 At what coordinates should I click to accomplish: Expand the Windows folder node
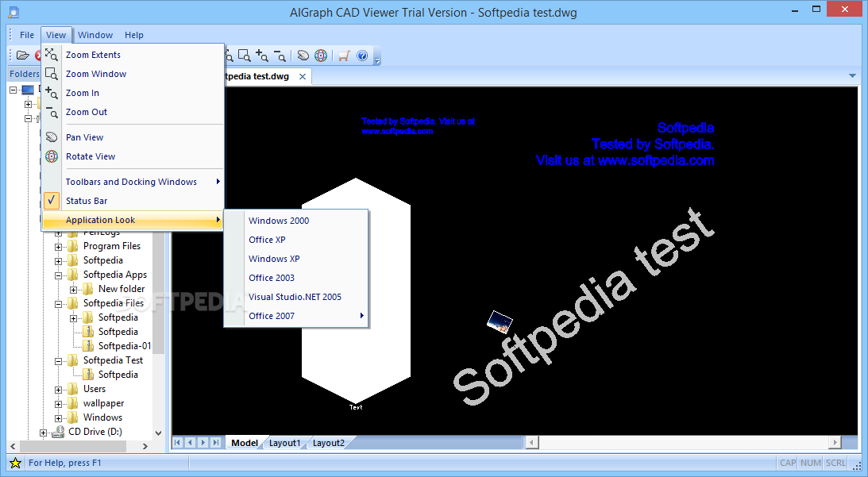(58, 418)
